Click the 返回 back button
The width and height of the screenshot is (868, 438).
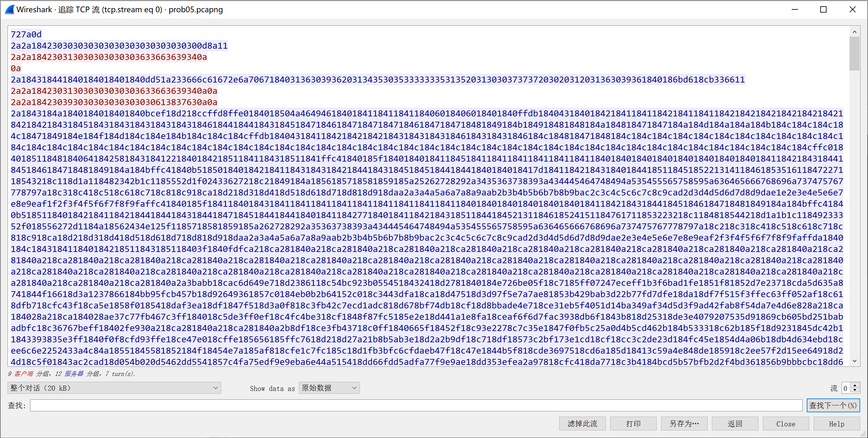click(735, 424)
